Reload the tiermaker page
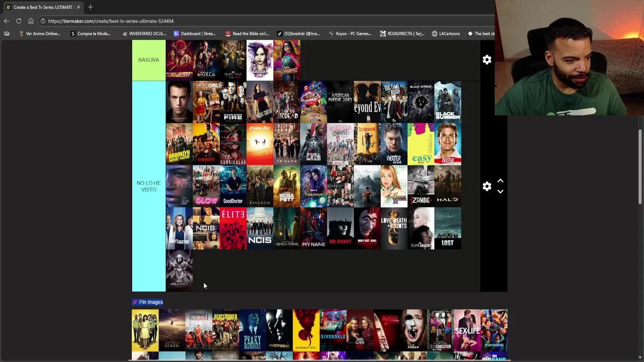 (x=19, y=21)
